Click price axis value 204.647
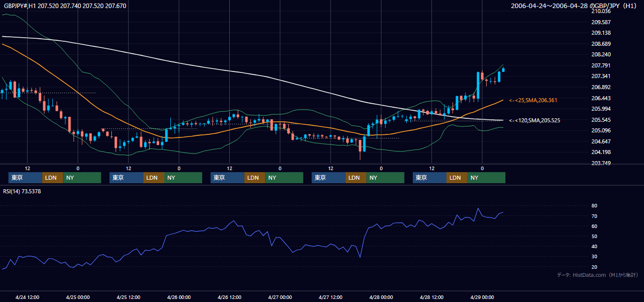 601,141
